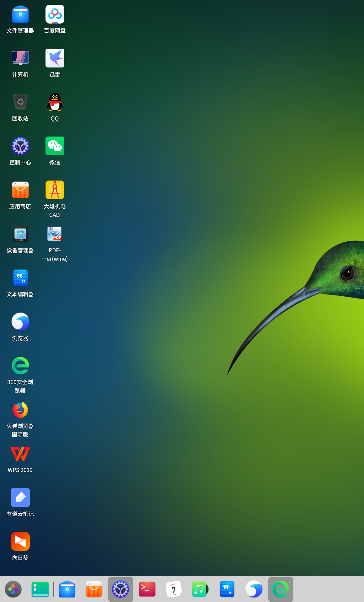Viewport: 364px width, 602px height.
Task: Select the 控制中心 desktop icon
Action: click(x=20, y=146)
